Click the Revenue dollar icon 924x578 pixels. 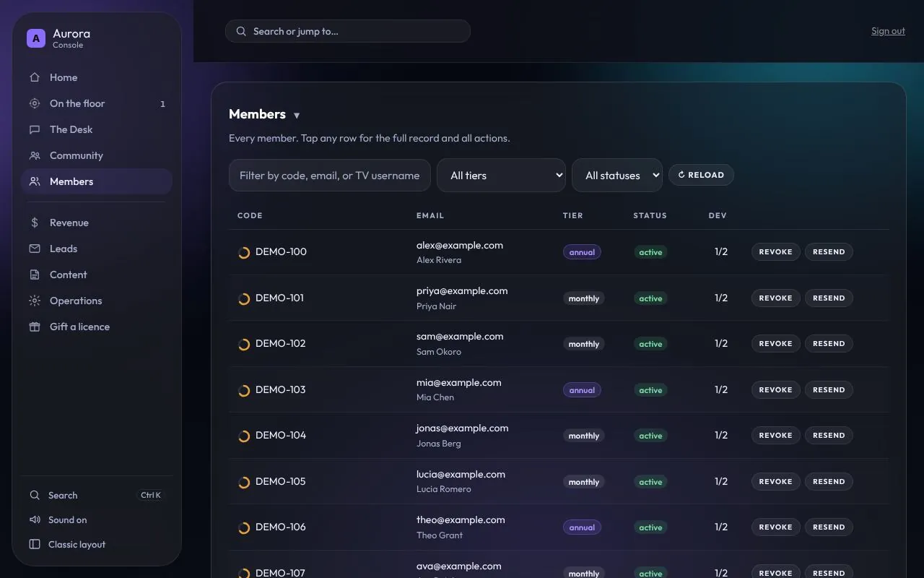click(x=35, y=223)
